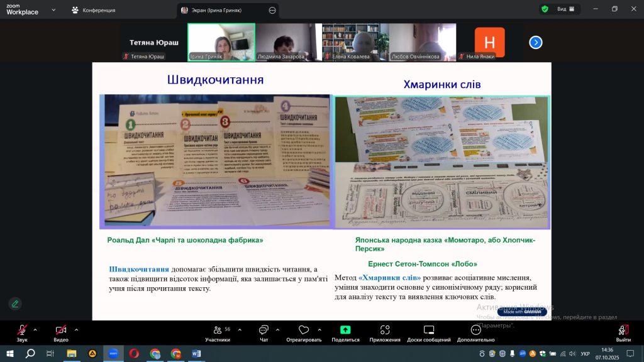Click the green Поделиться share screen button
This screenshot has height=362, width=644.
coord(345,332)
